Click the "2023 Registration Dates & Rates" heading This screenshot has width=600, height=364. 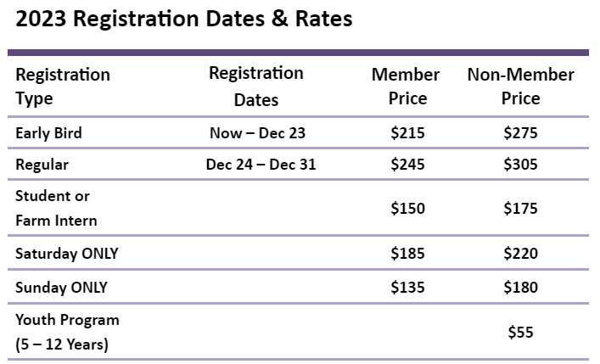pos(183,19)
